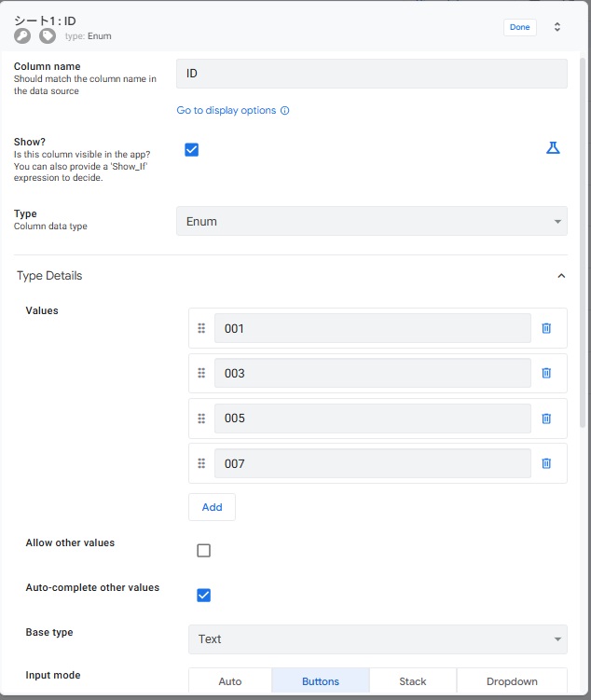
Task: Click the Done button
Action: [x=519, y=27]
